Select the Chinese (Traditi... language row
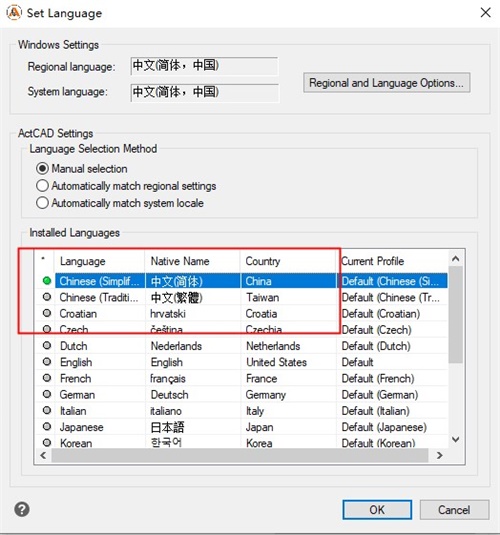This screenshot has height=535, width=500. (x=242, y=297)
